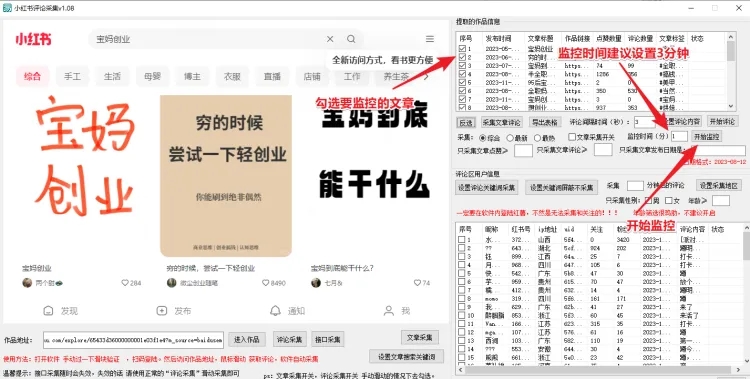Click the 设置关键词屏蔽不采集 button

point(561,188)
